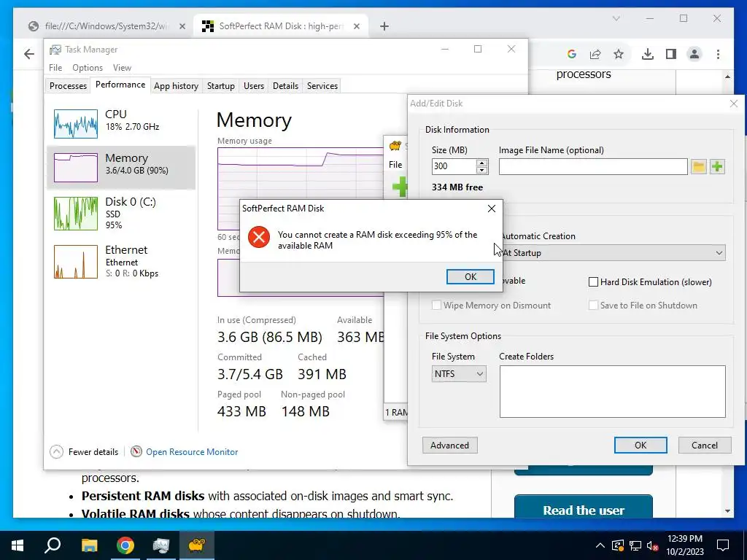Open Chrome profile avatar
The image size is (747, 560).
pos(694,54)
